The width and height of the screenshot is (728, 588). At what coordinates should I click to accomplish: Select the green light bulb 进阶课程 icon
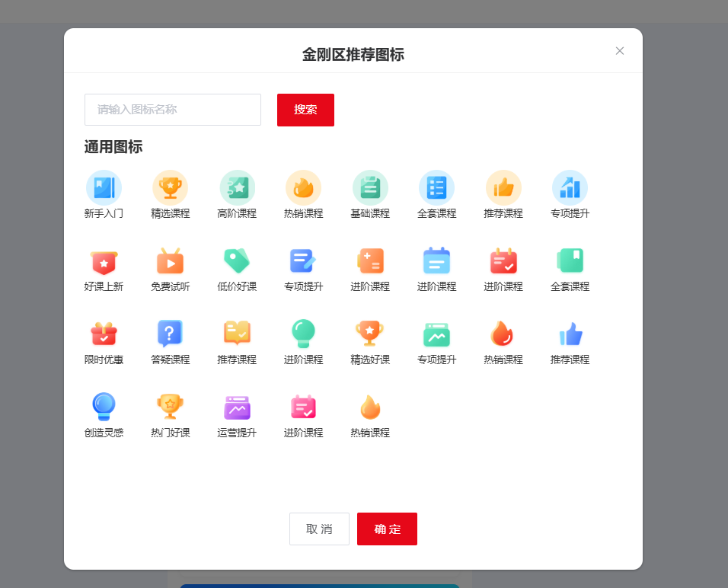pos(304,334)
